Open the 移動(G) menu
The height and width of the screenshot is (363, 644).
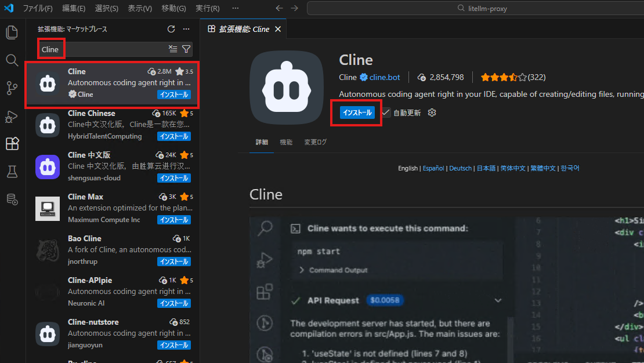coord(173,8)
